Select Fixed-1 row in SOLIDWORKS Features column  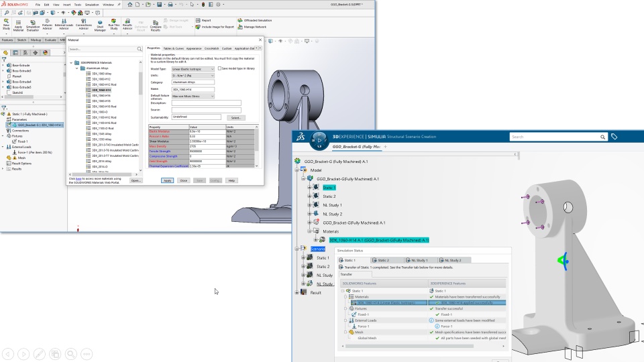tap(363, 314)
